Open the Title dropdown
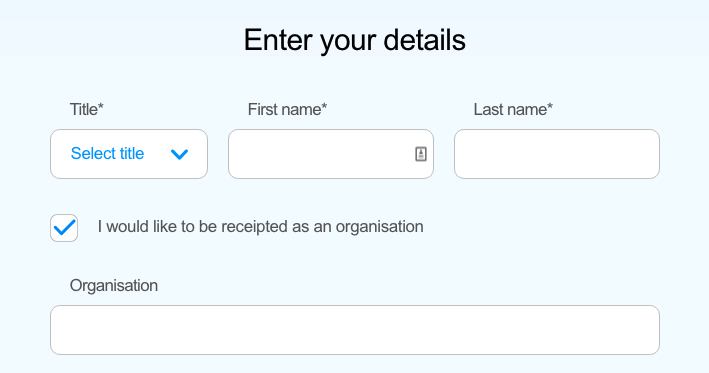This screenshot has width=709, height=373. click(129, 154)
